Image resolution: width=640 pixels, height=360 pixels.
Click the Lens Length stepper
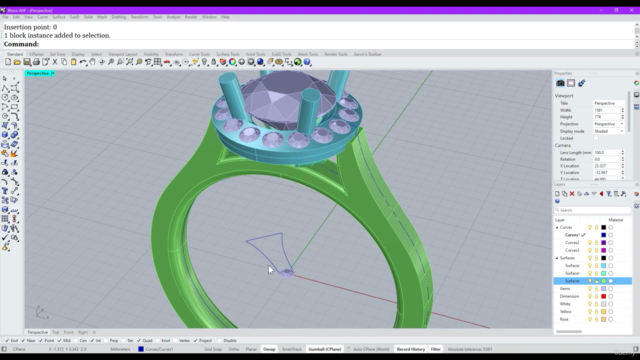[x=622, y=153]
